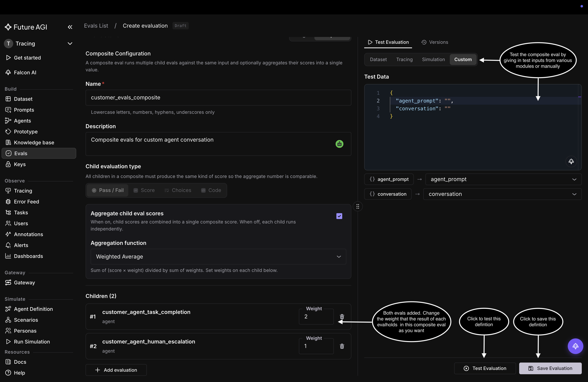Select Choices child evaluation type
Viewport: 588px width, 382px height.
[x=178, y=190]
